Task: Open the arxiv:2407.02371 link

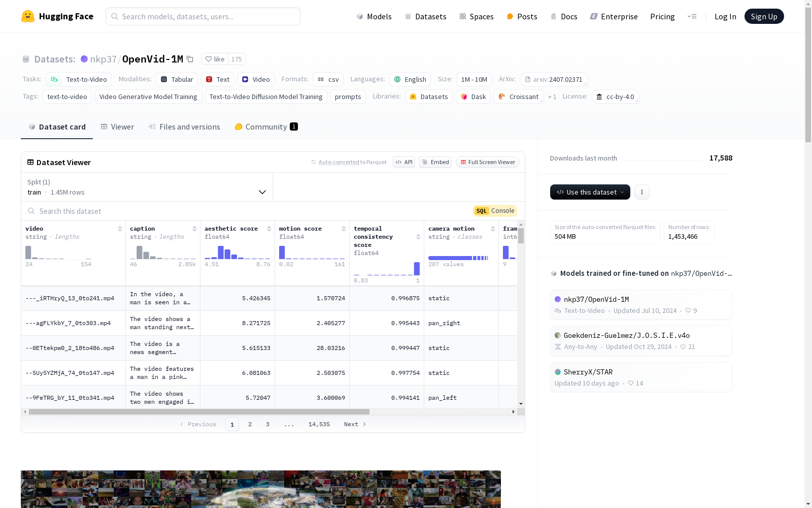Action: pos(554,79)
